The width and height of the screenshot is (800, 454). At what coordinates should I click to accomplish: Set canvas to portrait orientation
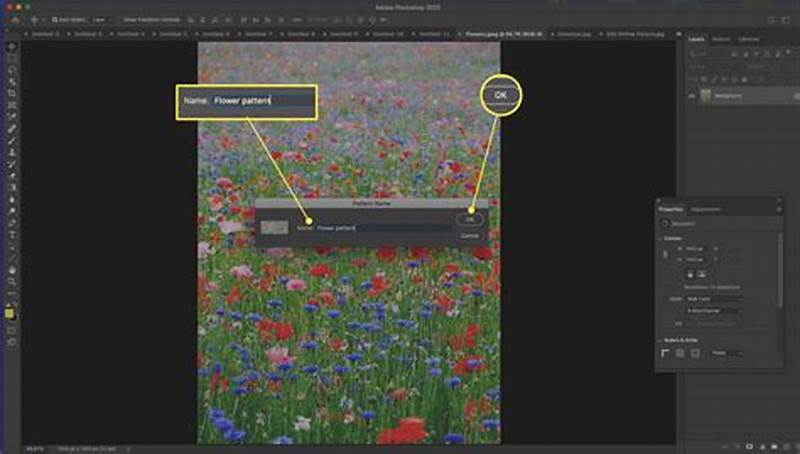(x=690, y=274)
